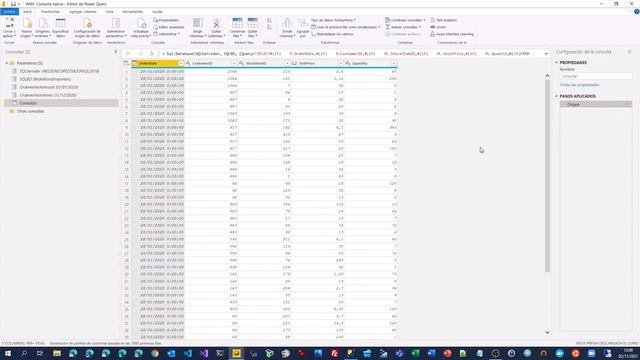Switch to the Ayuda tab
Image resolution: width=640 pixels, height=360 pixels.
tap(157, 11)
